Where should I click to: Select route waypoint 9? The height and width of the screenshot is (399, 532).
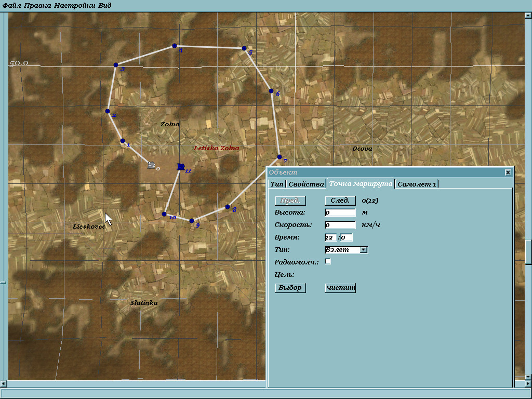(192, 221)
